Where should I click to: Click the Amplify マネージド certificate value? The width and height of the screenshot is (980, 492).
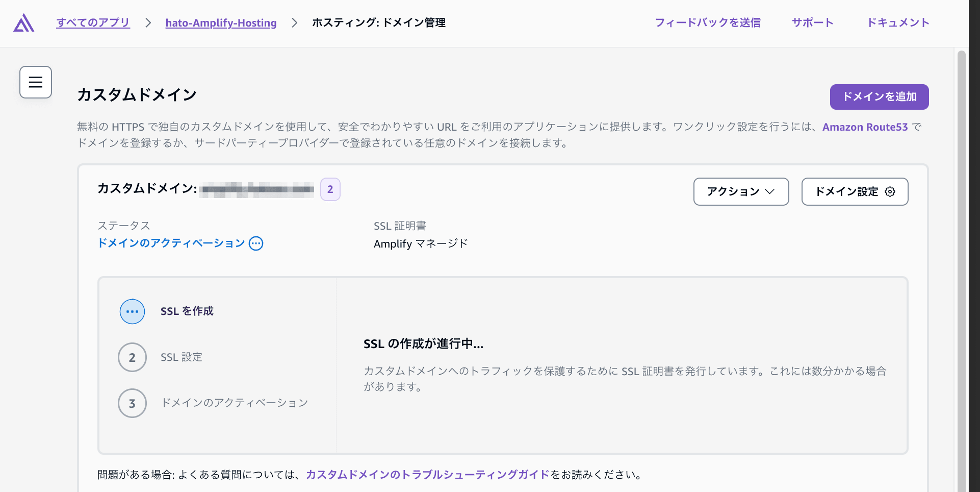click(x=421, y=244)
